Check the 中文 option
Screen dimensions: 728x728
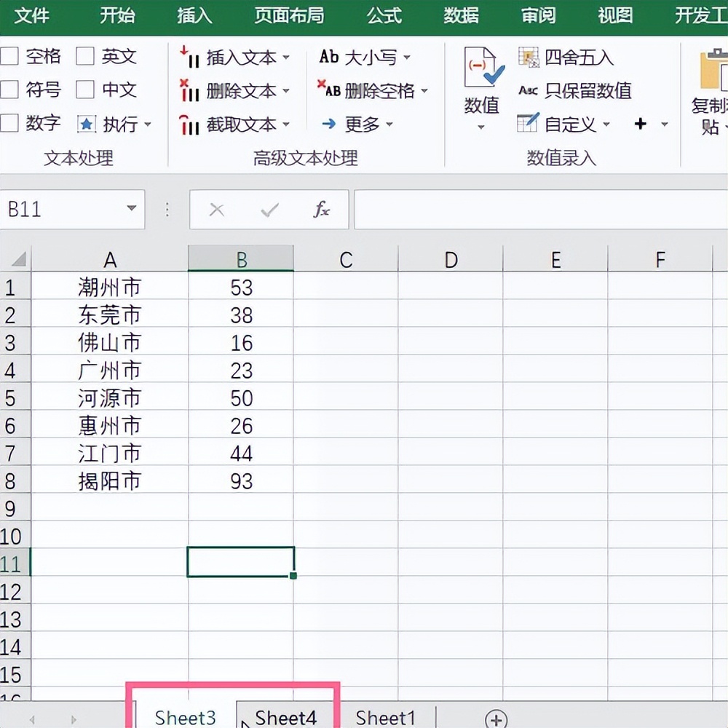pos(84,89)
